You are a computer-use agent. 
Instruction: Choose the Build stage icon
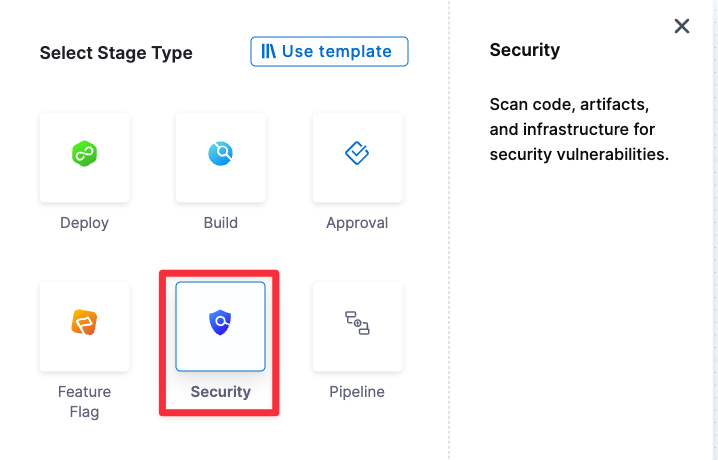coord(220,154)
